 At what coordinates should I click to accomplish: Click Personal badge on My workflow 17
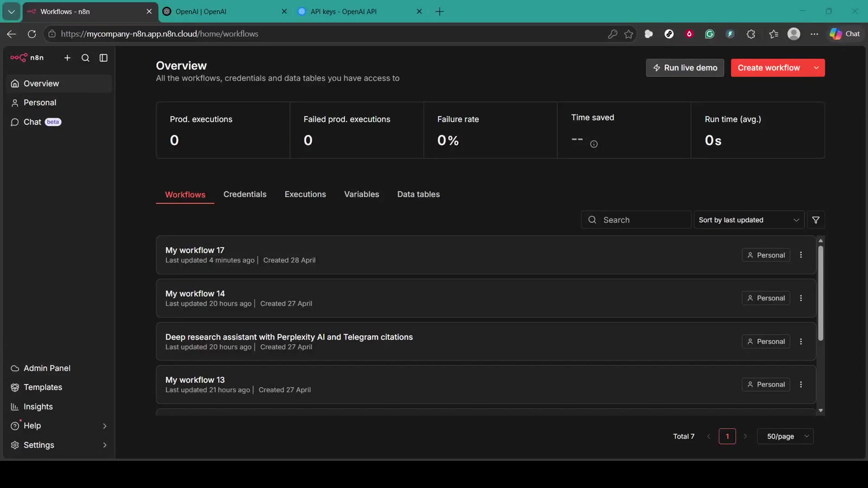click(x=765, y=255)
